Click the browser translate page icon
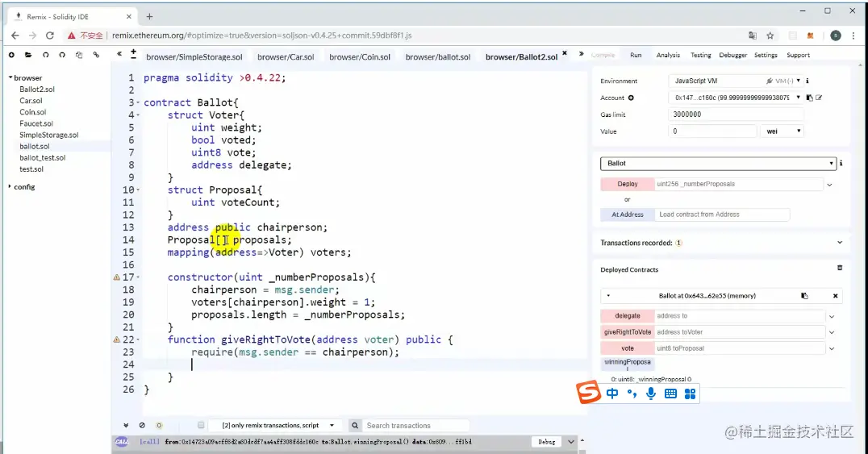The image size is (868, 454). pos(753,35)
